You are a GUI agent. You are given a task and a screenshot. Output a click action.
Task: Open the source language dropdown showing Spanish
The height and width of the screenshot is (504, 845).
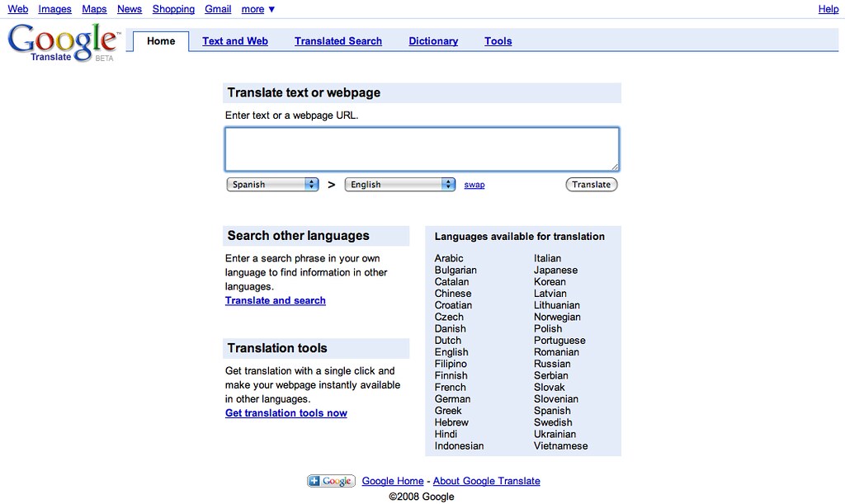tap(272, 184)
